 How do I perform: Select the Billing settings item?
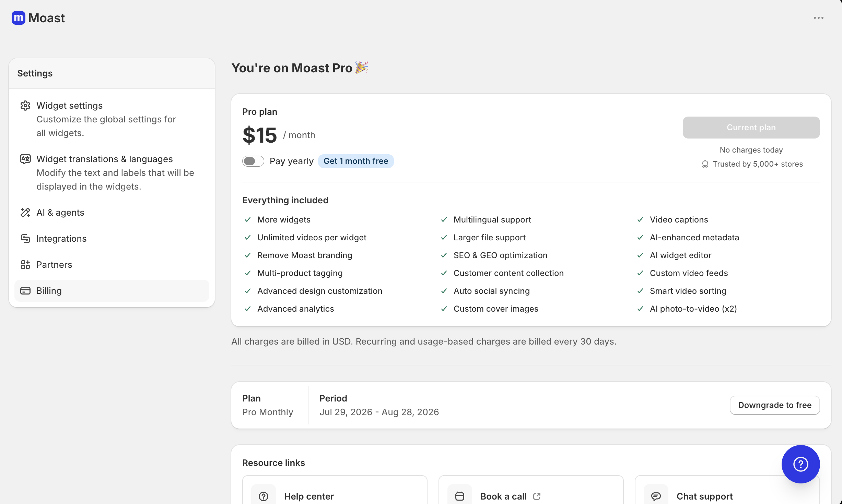coord(112,291)
